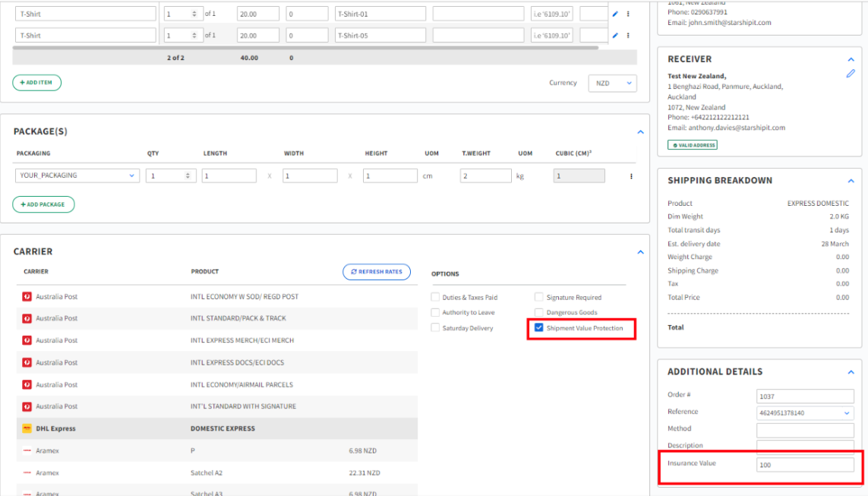Adjust T-Shirt-01 quantity stepper
Image resolution: width=868 pixels, height=496 pixels.
point(194,14)
